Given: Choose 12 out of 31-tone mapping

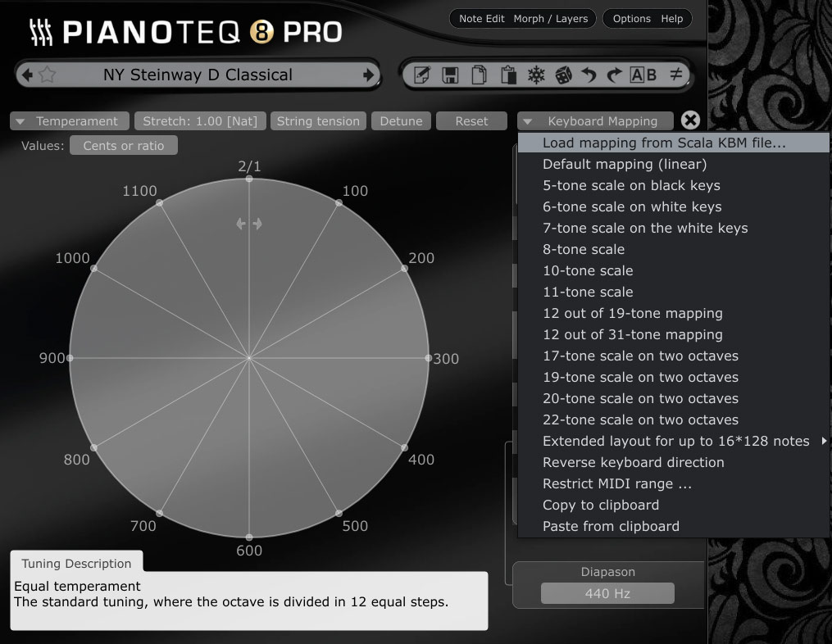Looking at the screenshot, I should [x=673, y=334].
